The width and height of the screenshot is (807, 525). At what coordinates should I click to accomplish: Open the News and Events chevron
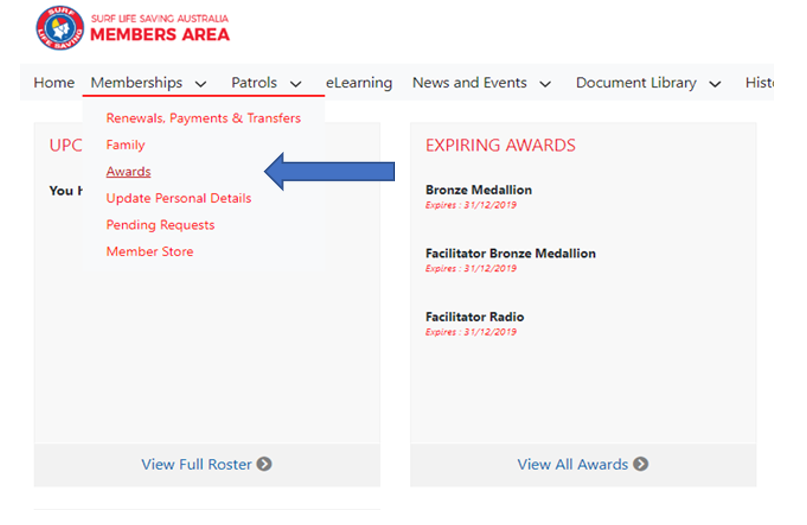point(545,84)
